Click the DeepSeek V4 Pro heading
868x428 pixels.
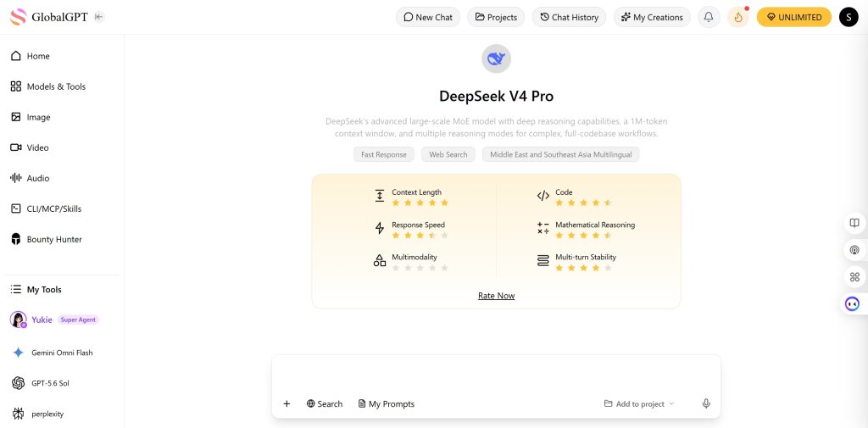coord(496,96)
